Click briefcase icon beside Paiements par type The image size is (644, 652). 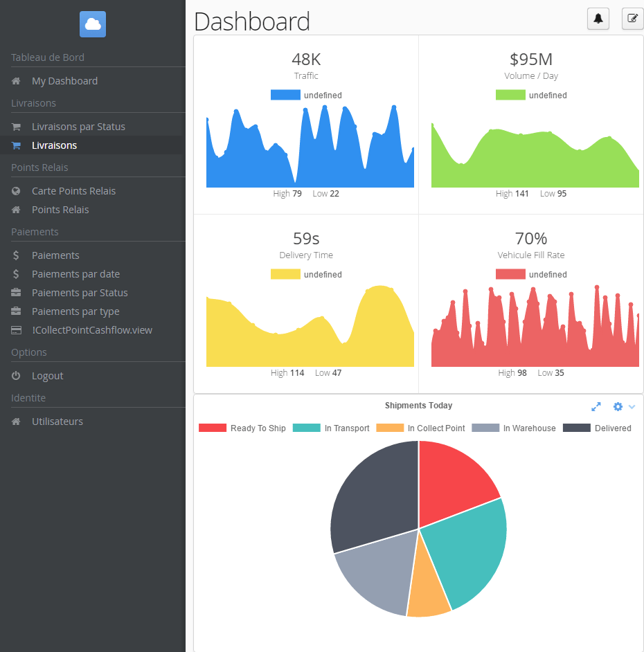(16, 311)
